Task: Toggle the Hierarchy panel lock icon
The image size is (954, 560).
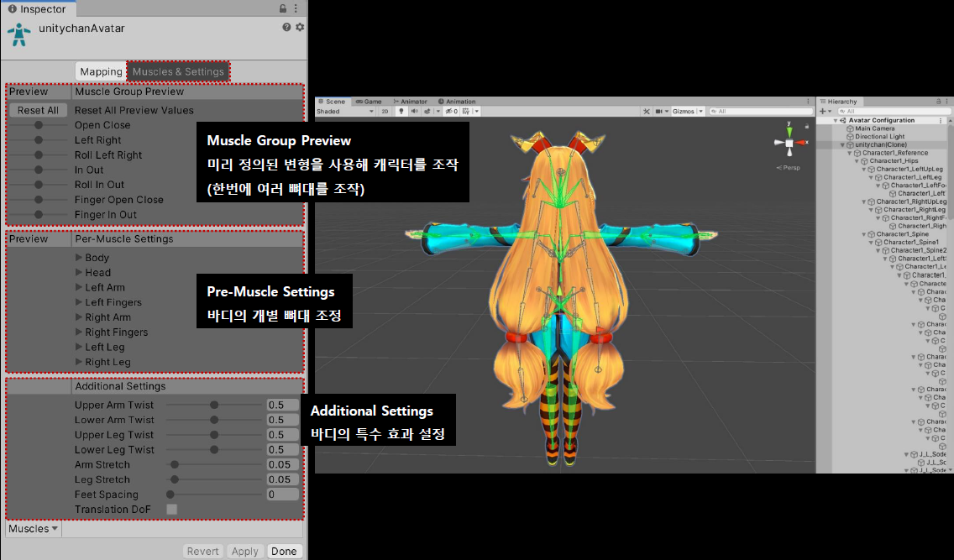Action: [x=938, y=102]
